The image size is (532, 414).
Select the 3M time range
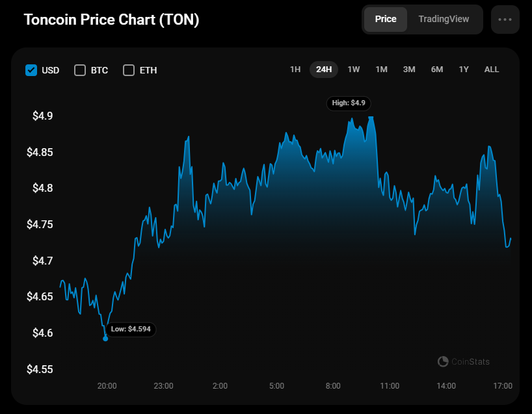[409, 70]
